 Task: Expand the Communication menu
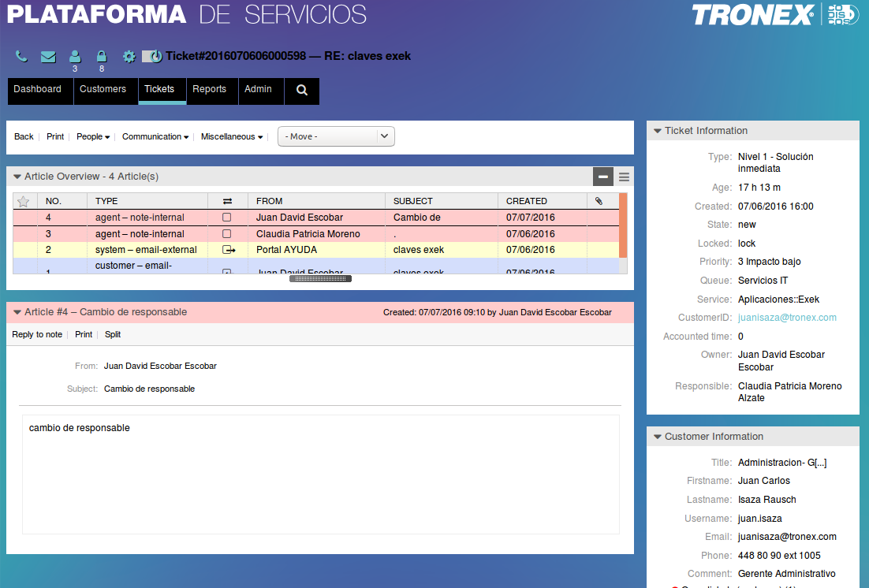pyautogui.click(x=155, y=137)
